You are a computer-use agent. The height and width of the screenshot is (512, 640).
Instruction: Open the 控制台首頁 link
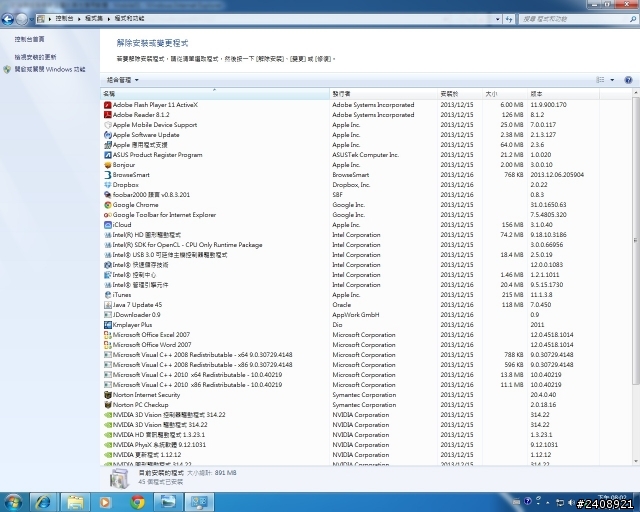(29, 39)
